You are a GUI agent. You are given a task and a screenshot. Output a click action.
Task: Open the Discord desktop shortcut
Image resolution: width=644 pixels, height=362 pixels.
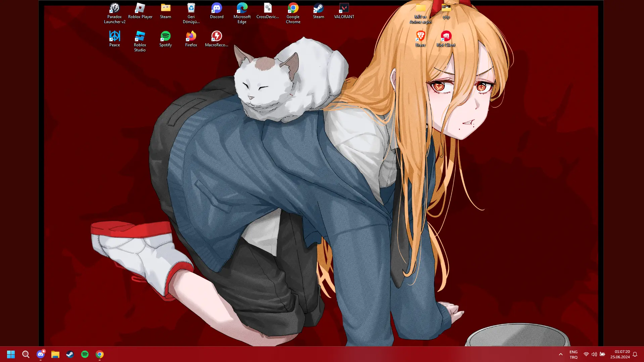point(216,11)
